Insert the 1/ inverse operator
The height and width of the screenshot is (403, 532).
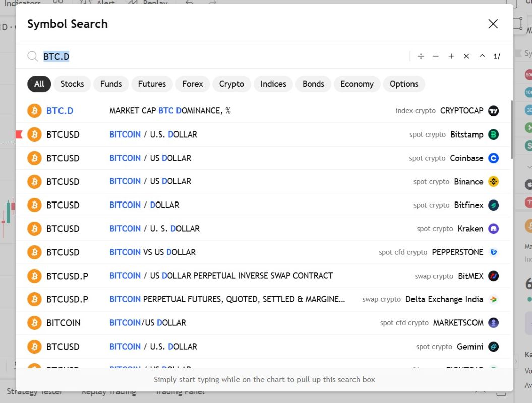tap(497, 56)
